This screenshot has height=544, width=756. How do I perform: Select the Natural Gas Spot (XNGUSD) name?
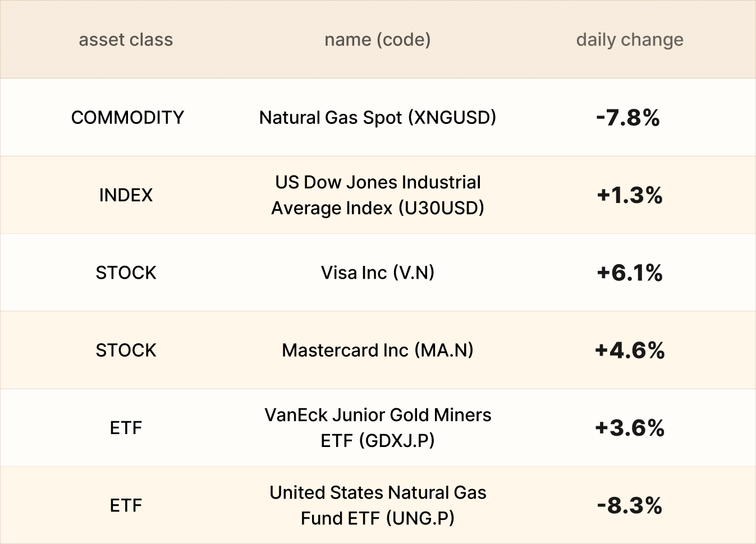tap(377, 118)
